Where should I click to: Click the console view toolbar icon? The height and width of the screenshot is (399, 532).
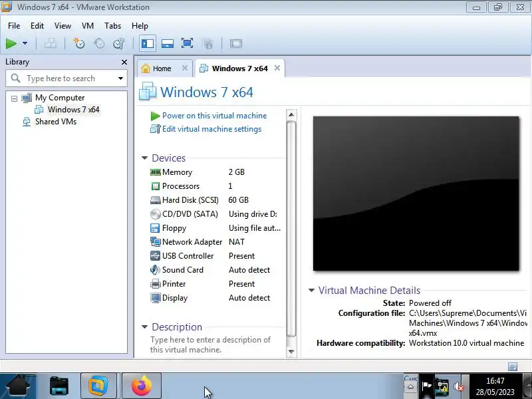click(236, 43)
